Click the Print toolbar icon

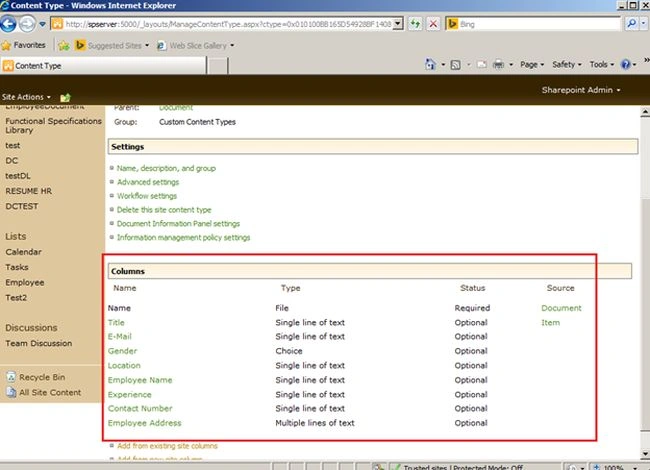[x=499, y=65]
